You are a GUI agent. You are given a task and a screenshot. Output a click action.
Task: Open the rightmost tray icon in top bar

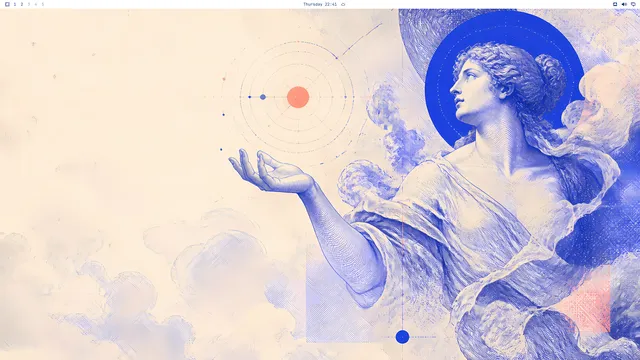coord(633,4)
